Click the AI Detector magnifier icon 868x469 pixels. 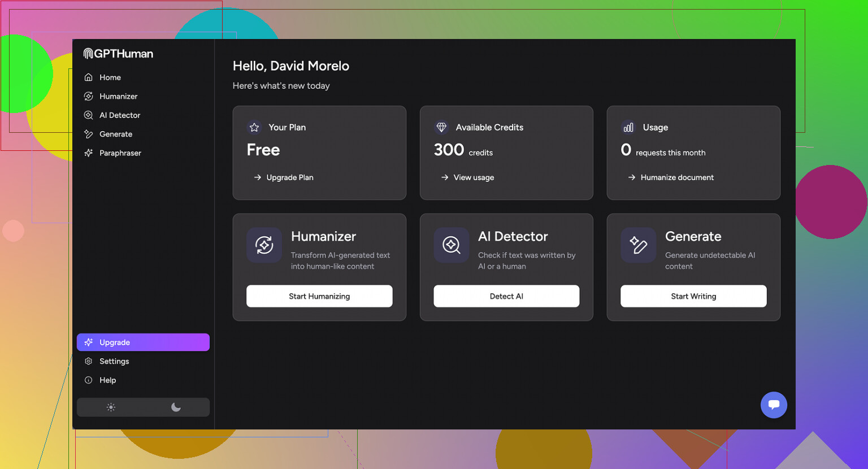pyautogui.click(x=451, y=245)
